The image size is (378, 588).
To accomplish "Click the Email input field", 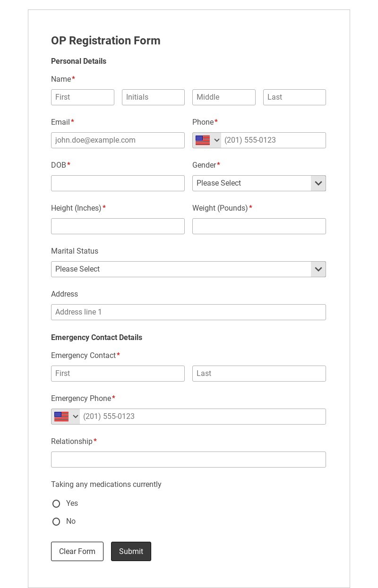I will (x=118, y=140).
